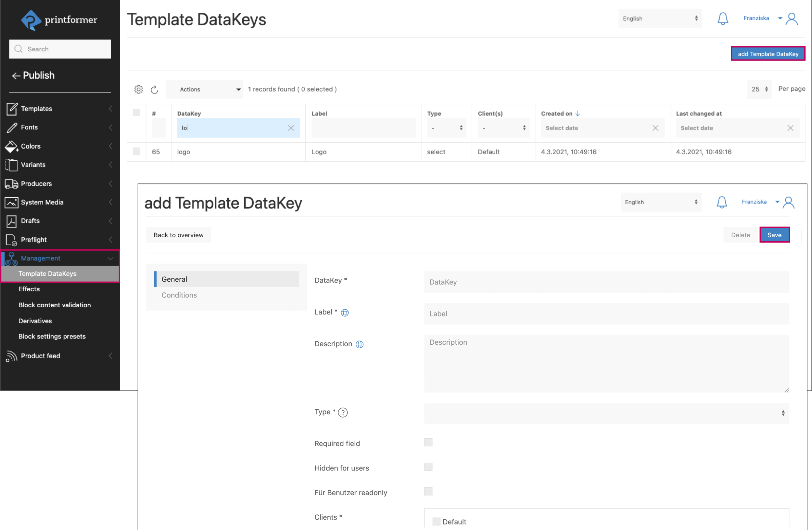Click the System Media image icon
Image resolution: width=812 pixels, height=530 pixels.
(x=12, y=202)
